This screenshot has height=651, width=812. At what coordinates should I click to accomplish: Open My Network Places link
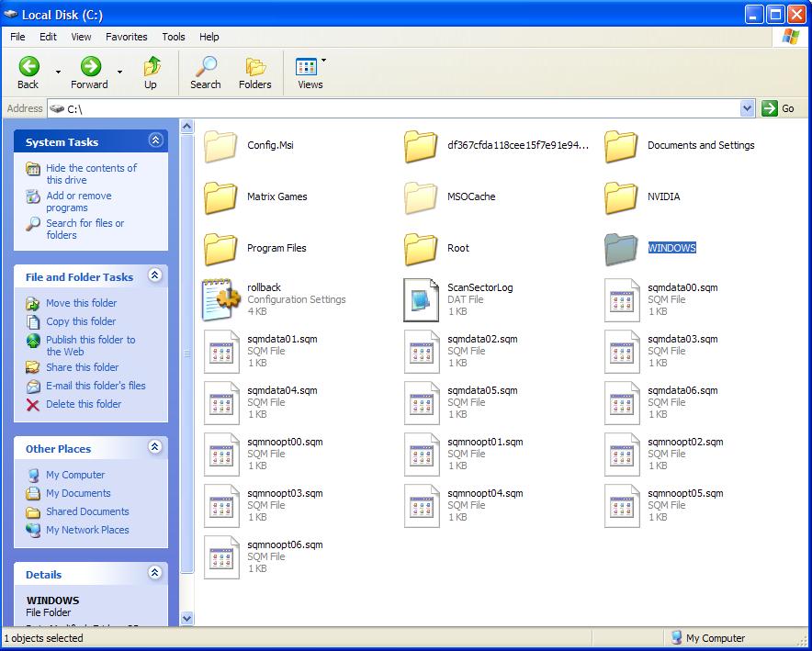tap(87, 530)
